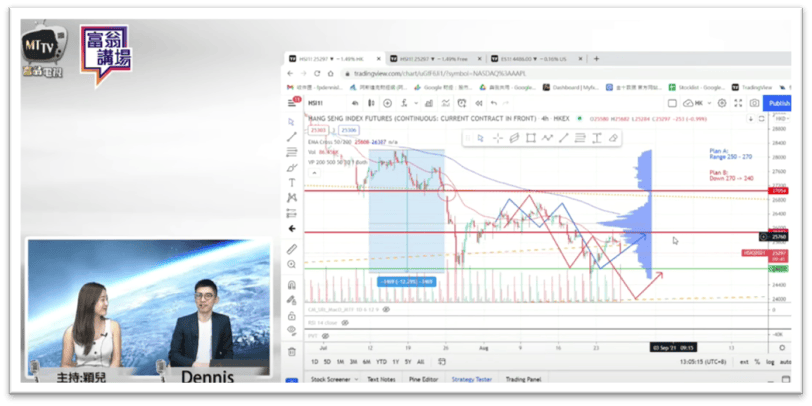Select cursor tool in floating drawing toolbar

click(481, 138)
